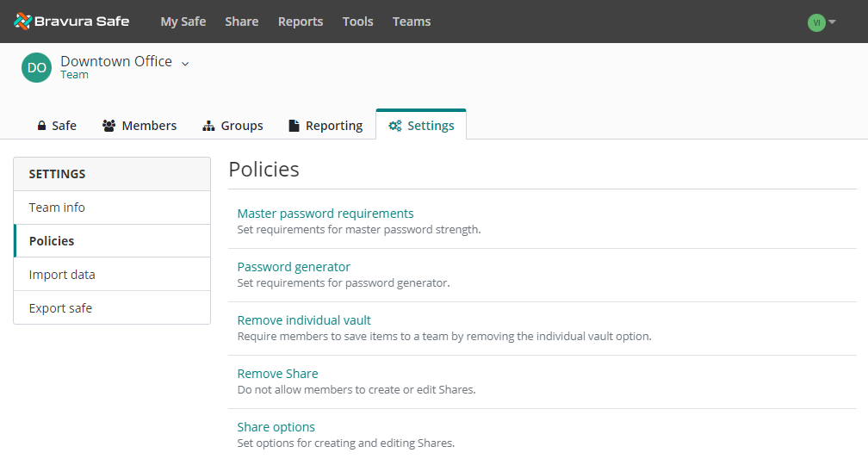Open Export safe in settings sidebar
This screenshot has height=465, width=868.
tap(112, 307)
